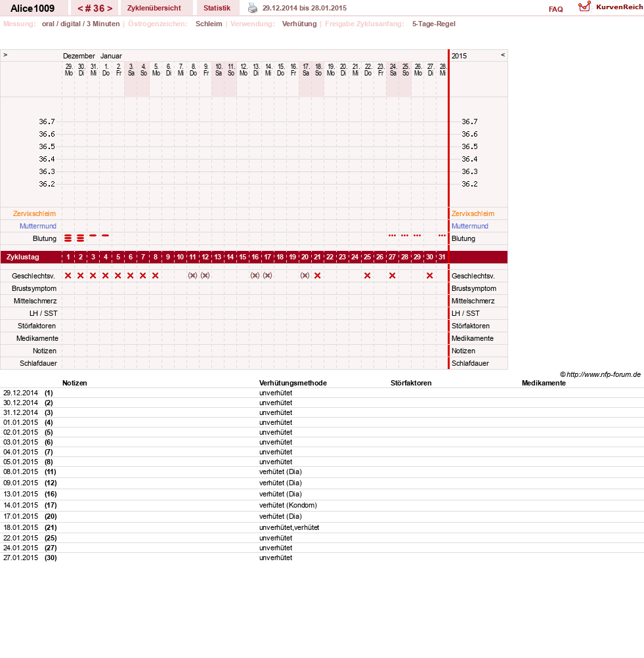The image size is (644, 658).
Task: Open the Zyklenübersicht tab
Action: (x=154, y=8)
